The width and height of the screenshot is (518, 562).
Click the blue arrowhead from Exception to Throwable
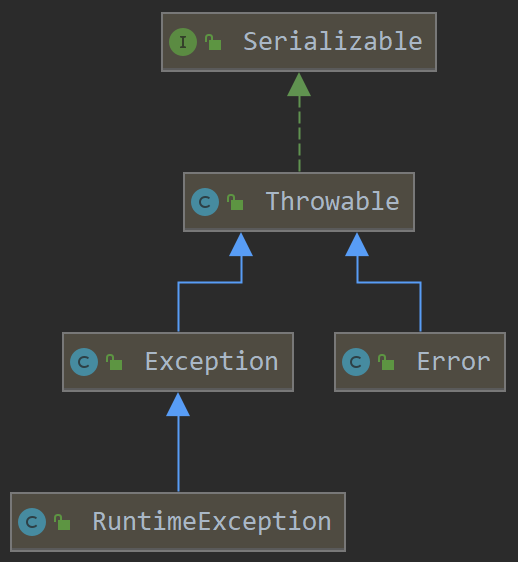241,244
